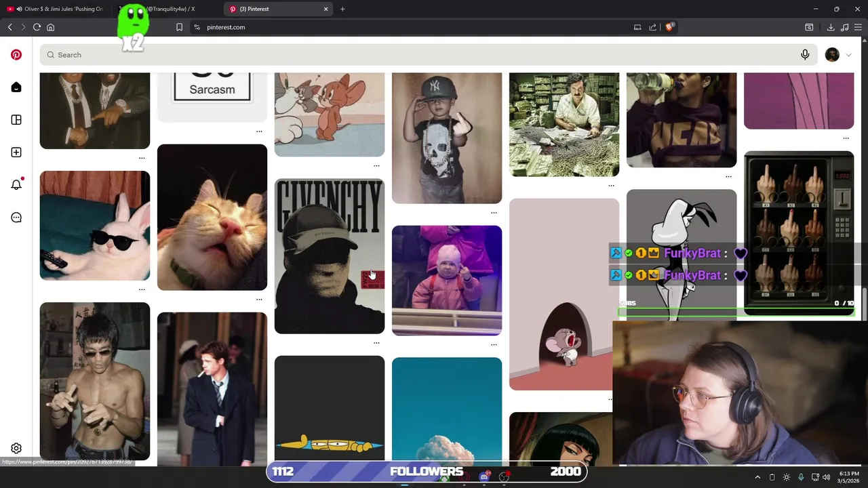Image resolution: width=868 pixels, height=488 pixels.
Task: Show hidden system tray icons
Action: click(757, 477)
